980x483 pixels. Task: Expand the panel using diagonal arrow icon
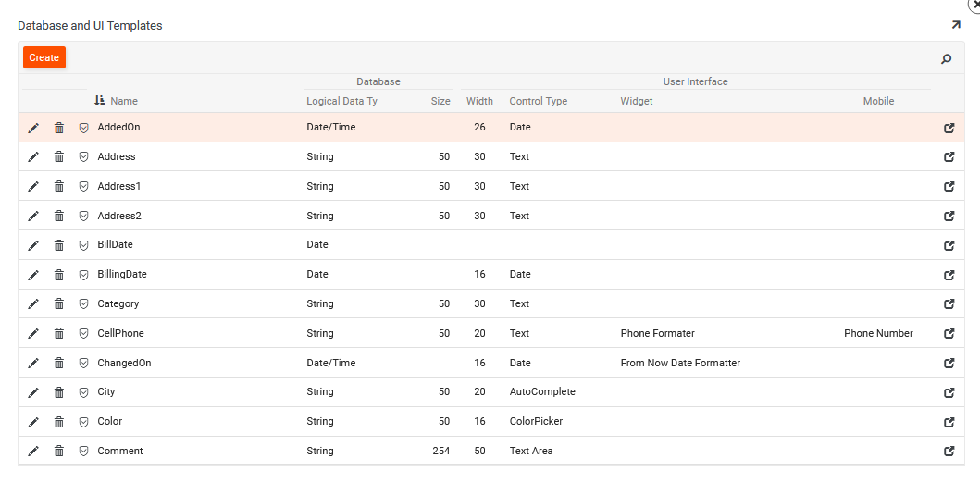click(956, 25)
